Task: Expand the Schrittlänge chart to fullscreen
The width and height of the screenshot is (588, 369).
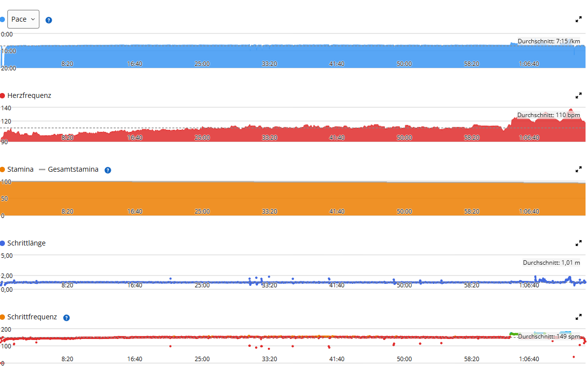Action: [579, 243]
